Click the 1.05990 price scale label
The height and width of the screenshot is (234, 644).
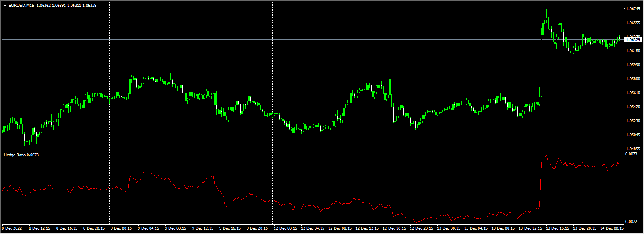(633, 65)
